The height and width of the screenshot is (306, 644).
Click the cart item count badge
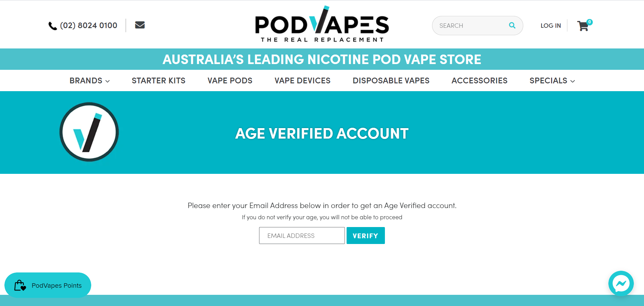590,22
